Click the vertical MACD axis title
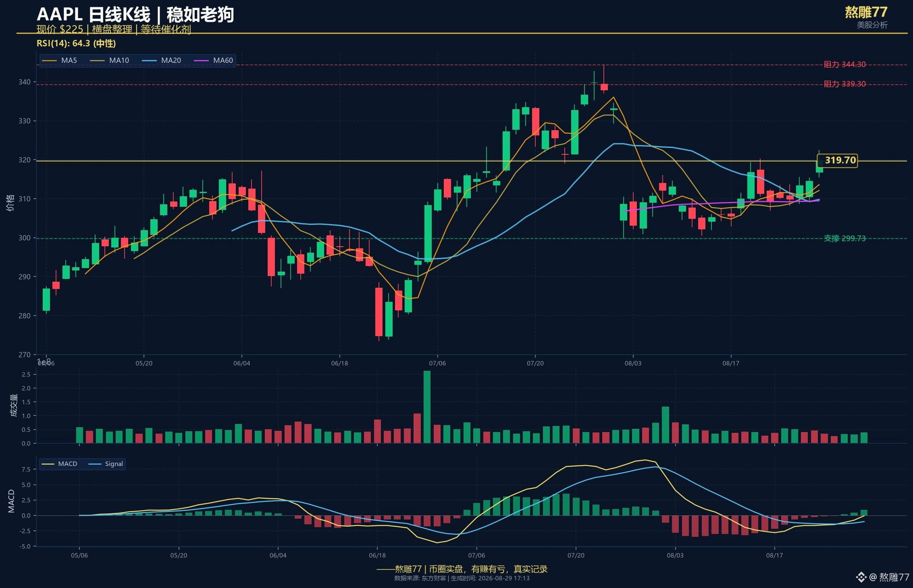 pyautogui.click(x=11, y=501)
